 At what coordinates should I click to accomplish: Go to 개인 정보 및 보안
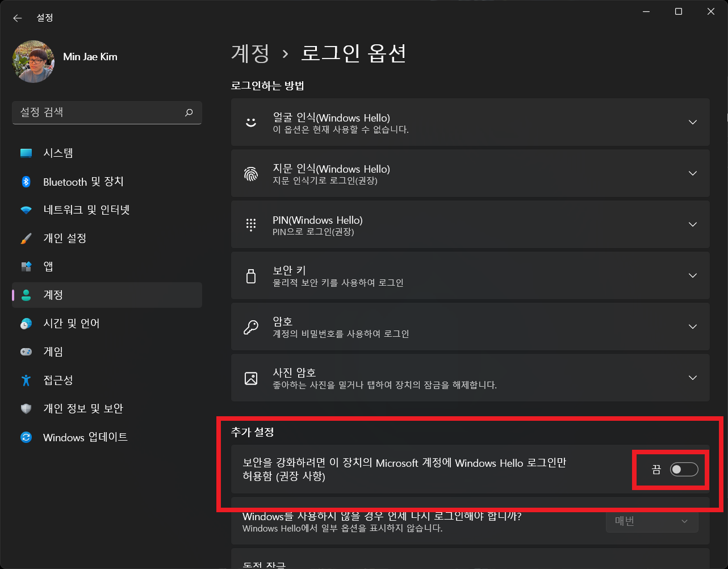tap(107, 409)
